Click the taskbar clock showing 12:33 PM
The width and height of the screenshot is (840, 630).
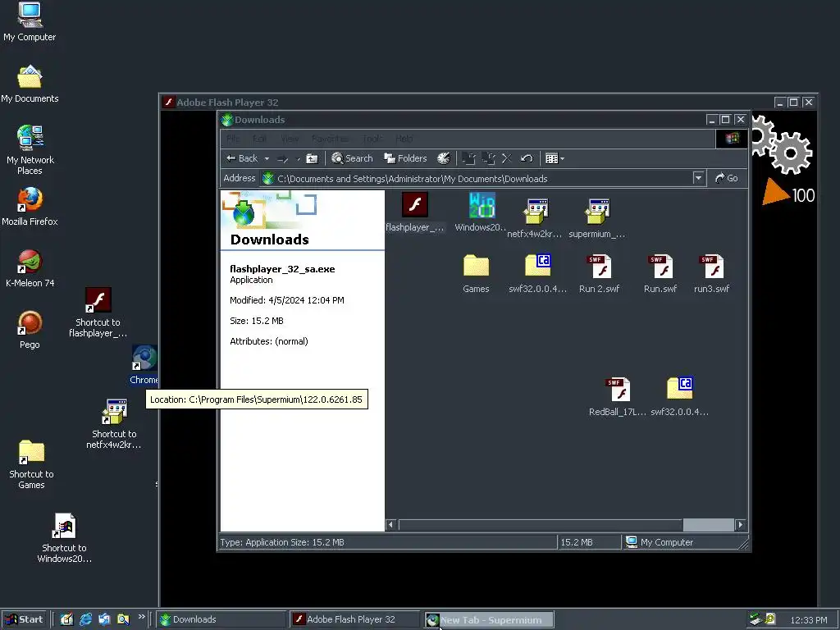808,620
